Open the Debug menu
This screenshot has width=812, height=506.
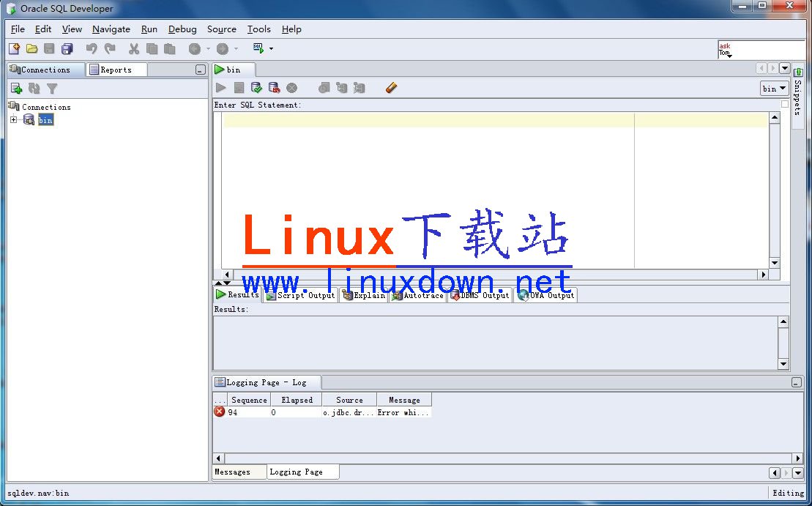pos(182,29)
